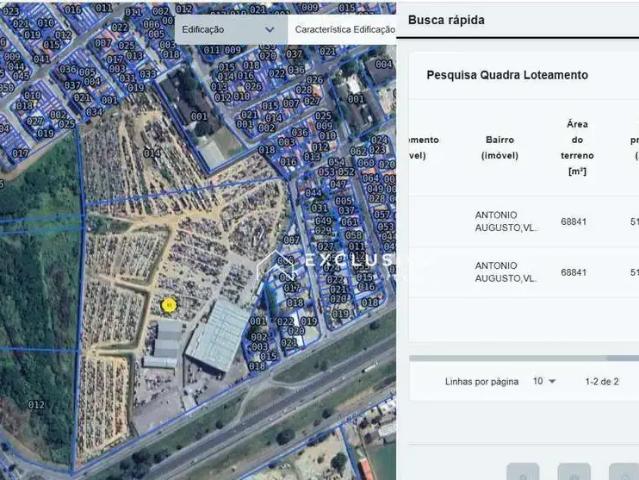Click the 1-2 de 2 pagination text
This screenshot has height=480, width=639.
pos(602,381)
